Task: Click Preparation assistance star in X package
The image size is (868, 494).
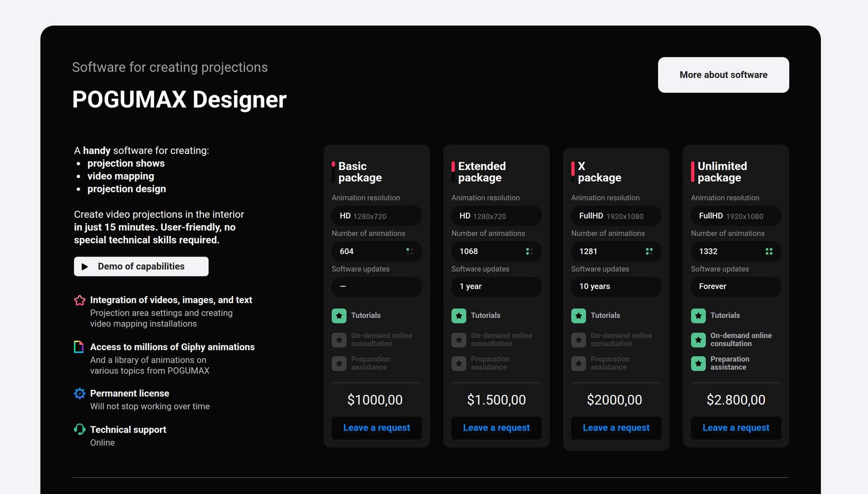Action: coord(578,363)
